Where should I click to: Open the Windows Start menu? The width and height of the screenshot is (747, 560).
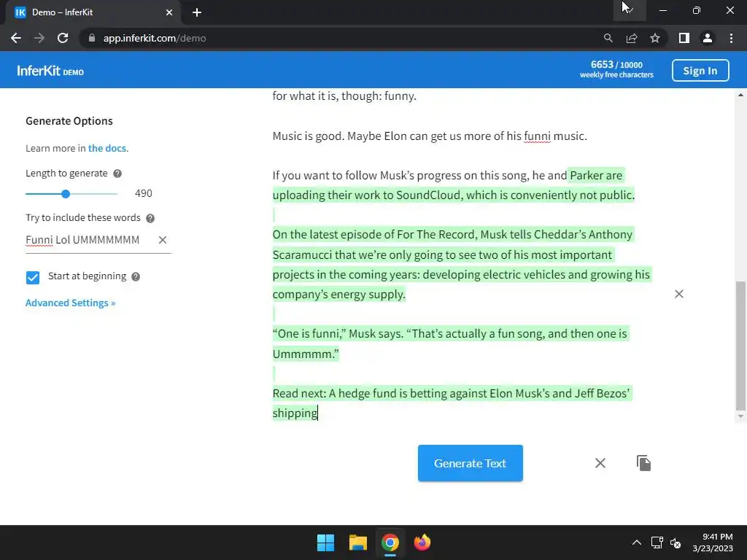tap(326, 542)
